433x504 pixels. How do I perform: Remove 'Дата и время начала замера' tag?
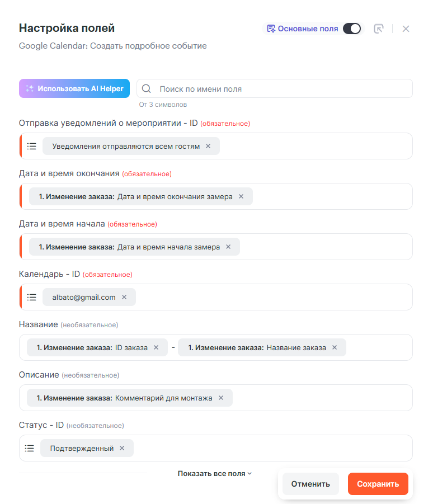click(228, 247)
